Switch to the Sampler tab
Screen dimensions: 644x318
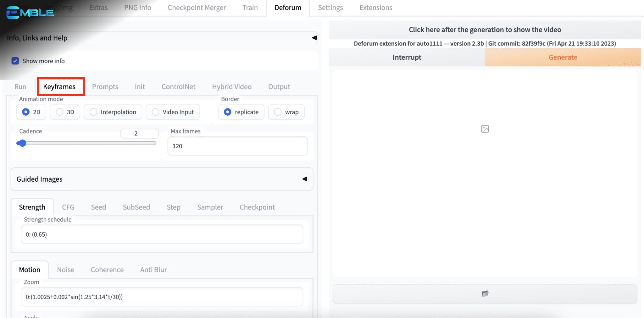(210, 207)
